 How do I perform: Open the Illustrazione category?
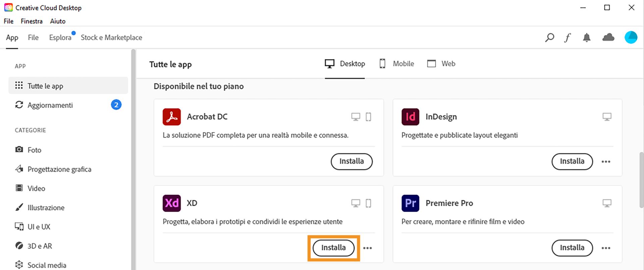tap(40, 208)
